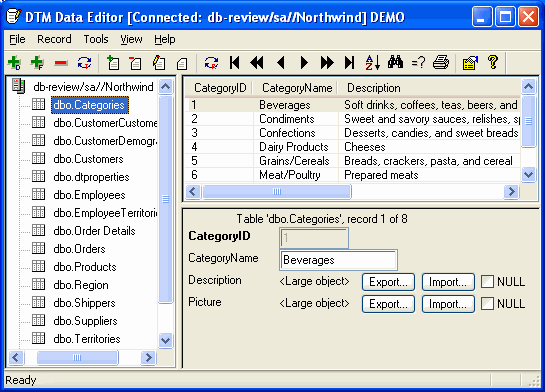Viewport: 545px width, 392px height.
Task: Click the tree panel vertical scrollbar thumb
Action: coord(165,199)
